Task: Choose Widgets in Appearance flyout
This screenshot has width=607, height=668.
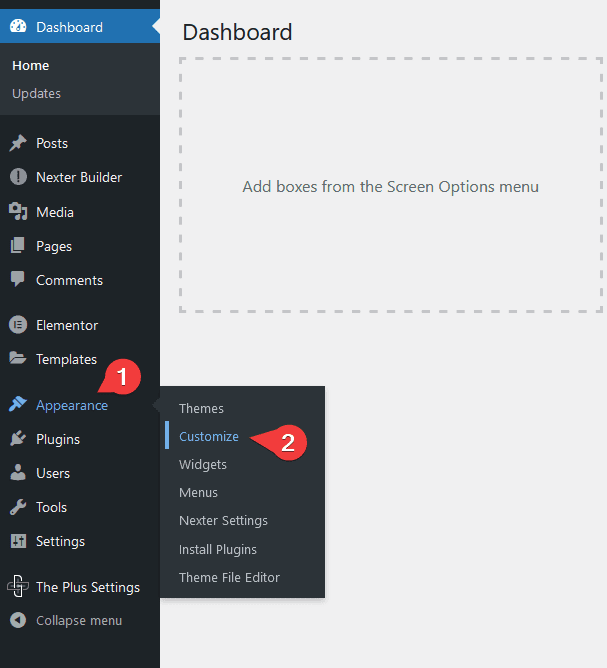Action: (203, 465)
